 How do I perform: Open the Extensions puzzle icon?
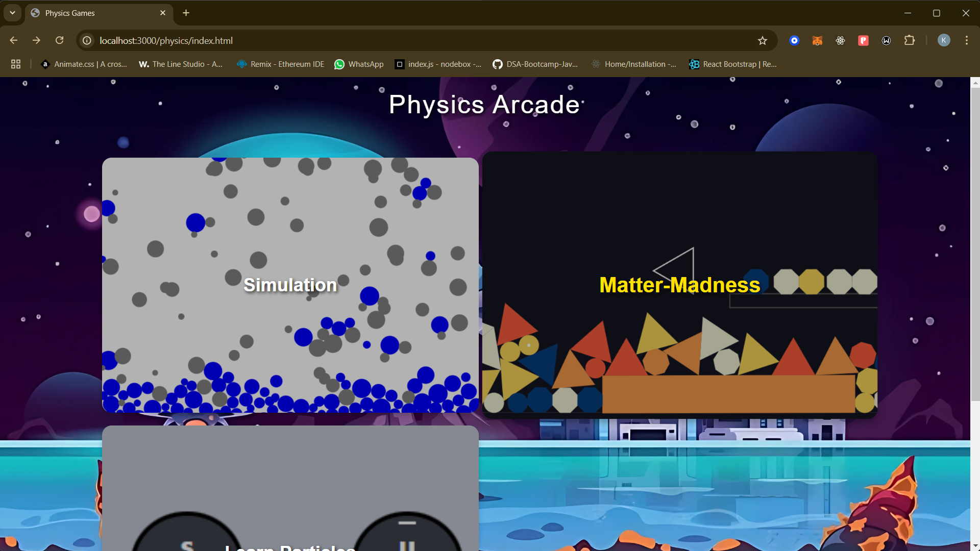pyautogui.click(x=909, y=40)
